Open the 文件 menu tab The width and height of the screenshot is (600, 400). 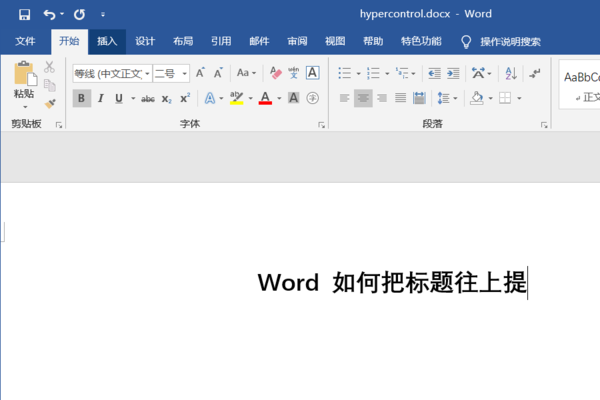coord(26,41)
